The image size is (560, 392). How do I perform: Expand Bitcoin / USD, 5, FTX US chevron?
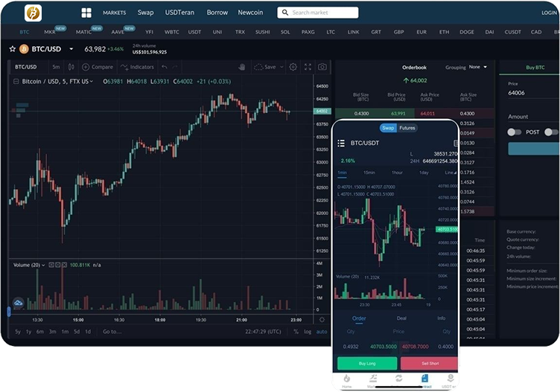[x=92, y=81]
